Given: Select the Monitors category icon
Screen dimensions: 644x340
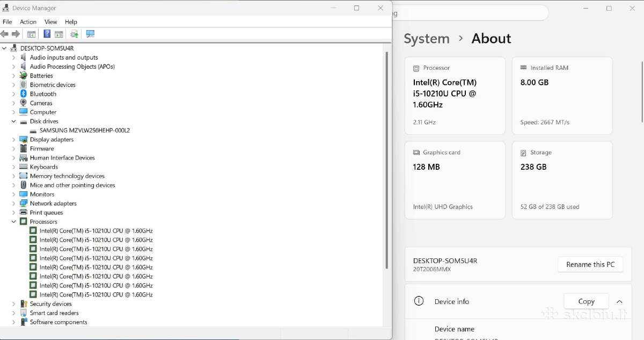Looking at the screenshot, I should pyautogui.click(x=24, y=194).
